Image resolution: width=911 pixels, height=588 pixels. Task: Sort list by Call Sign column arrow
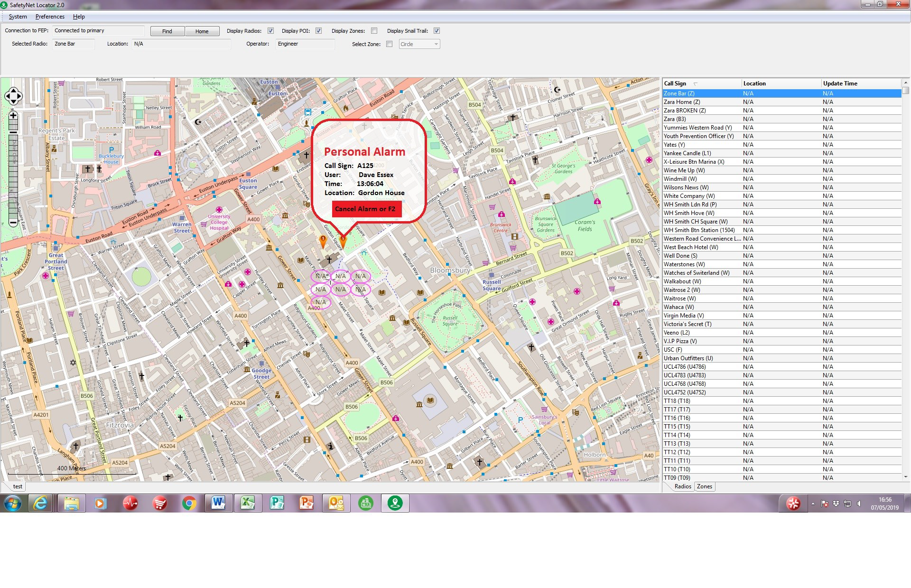click(696, 84)
